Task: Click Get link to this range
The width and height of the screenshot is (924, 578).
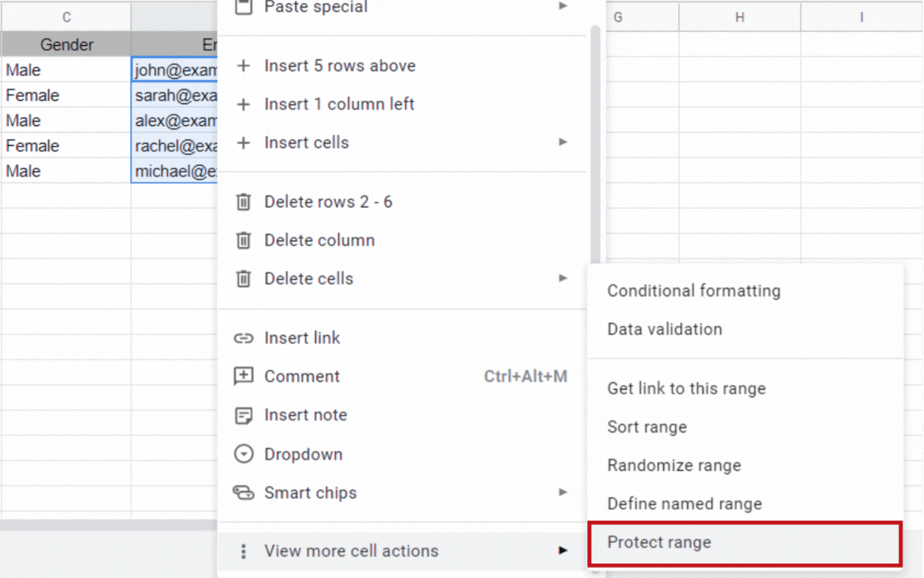Action: coord(686,388)
